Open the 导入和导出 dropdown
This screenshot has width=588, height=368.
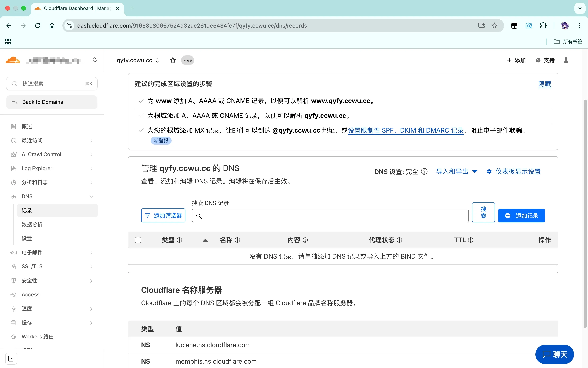[x=457, y=171]
